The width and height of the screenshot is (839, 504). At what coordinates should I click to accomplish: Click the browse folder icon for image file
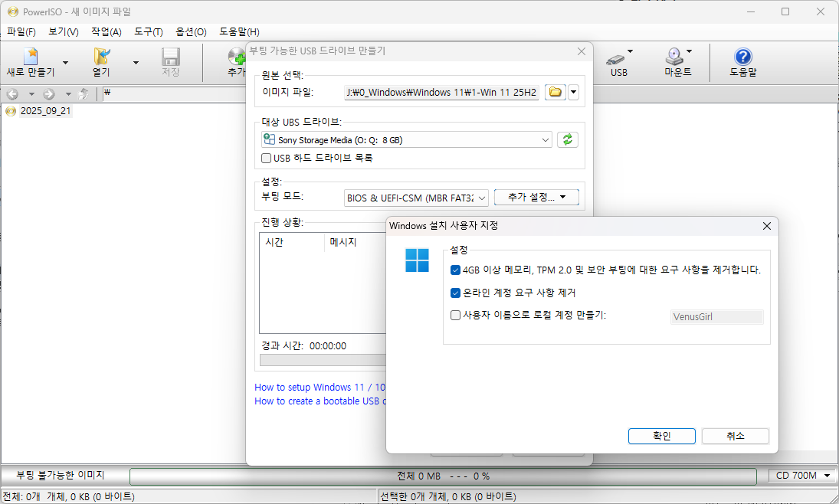556,92
